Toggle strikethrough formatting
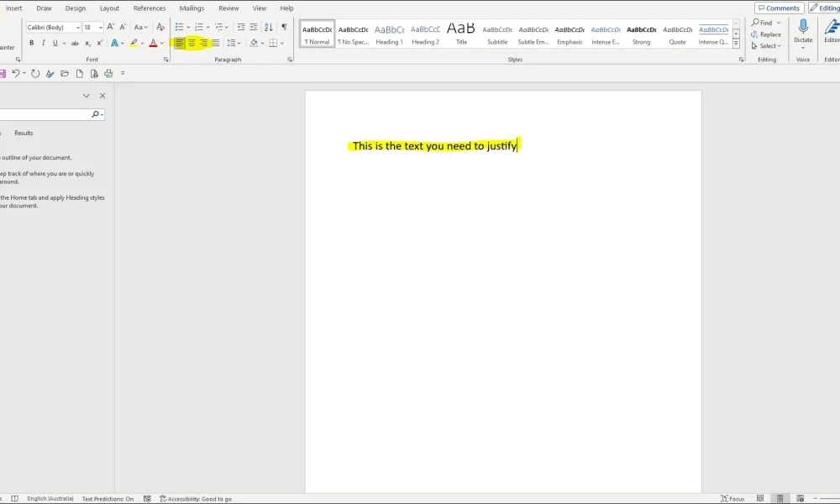 [x=75, y=43]
